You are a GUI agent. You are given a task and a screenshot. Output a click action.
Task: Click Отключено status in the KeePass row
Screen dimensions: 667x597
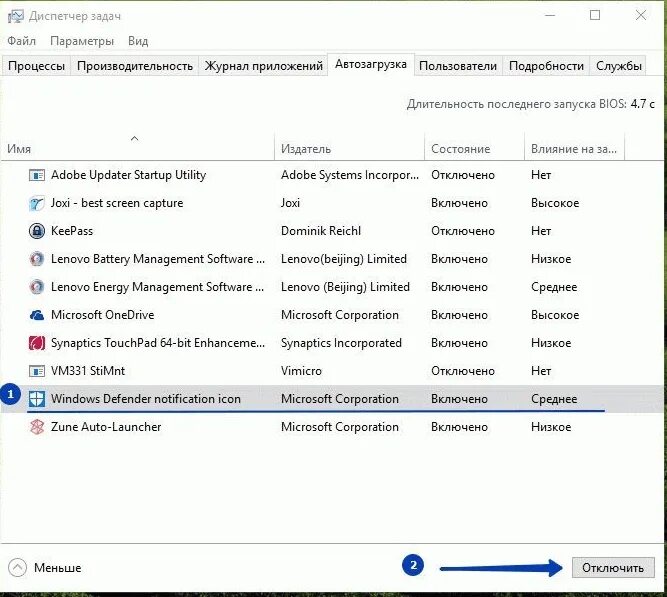(x=463, y=231)
